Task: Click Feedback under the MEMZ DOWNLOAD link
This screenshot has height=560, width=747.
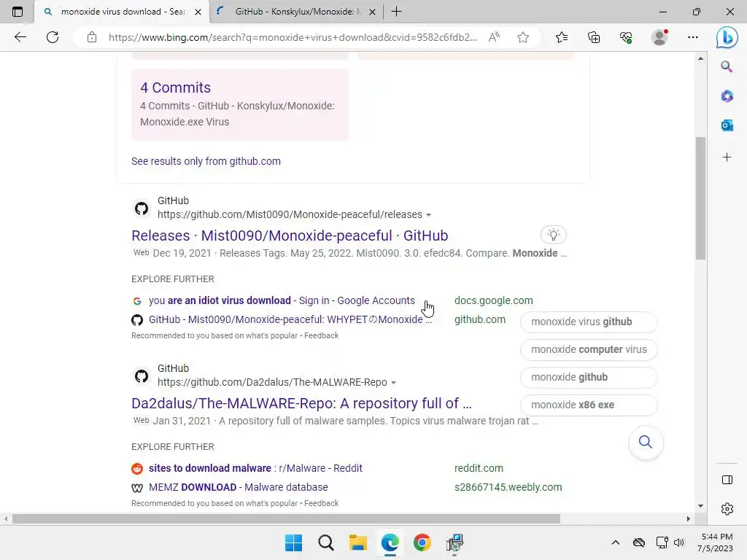Action: click(x=322, y=503)
